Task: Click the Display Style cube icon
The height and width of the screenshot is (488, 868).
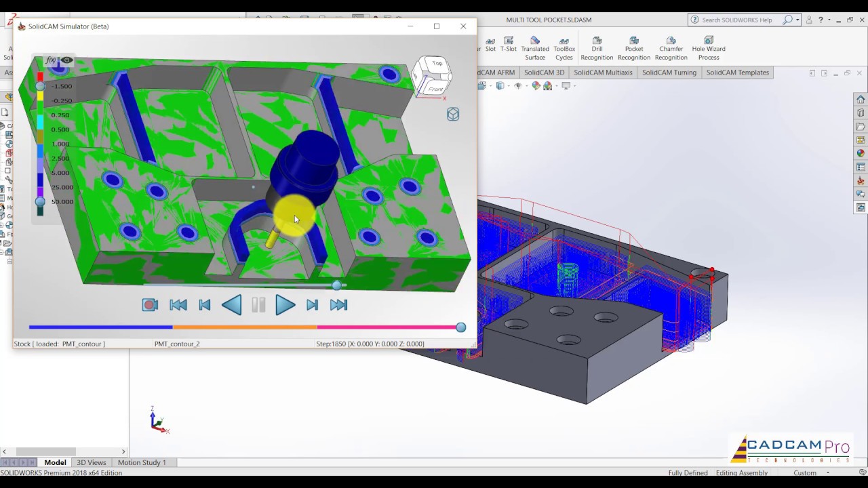Action: click(x=500, y=86)
